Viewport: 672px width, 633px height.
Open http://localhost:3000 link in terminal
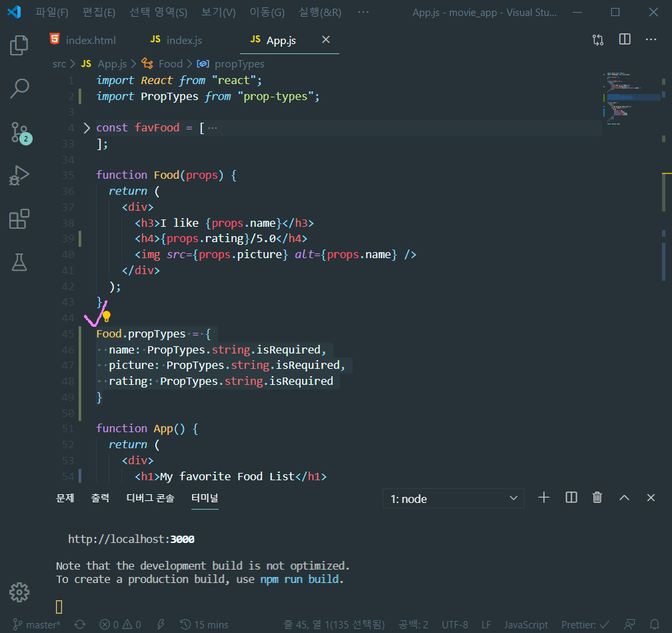[x=131, y=539]
